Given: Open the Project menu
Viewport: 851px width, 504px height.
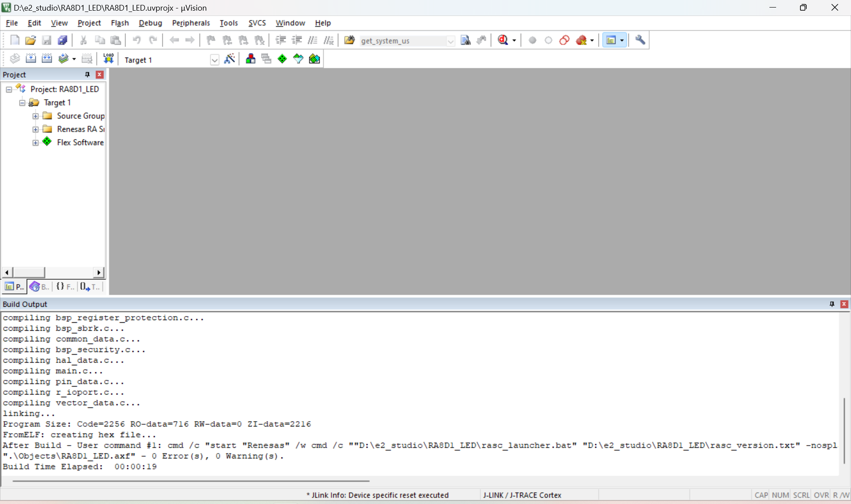Looking at the screenshot, I should coord(89,23).
